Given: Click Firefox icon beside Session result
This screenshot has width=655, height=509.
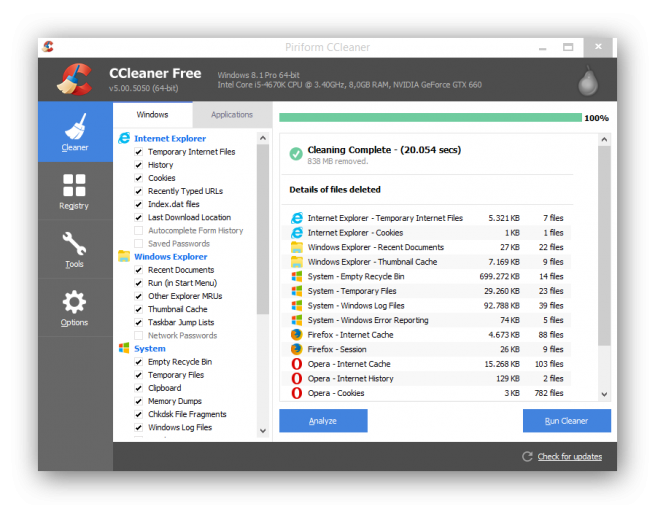Looking at the screenshot, I should point(297,349).
